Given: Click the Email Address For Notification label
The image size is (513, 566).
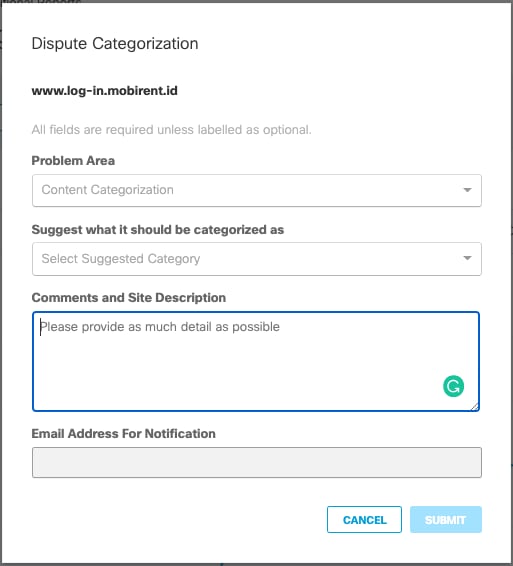Looking at the screenshot, I should pyautogui.click(x=124, y=434).
